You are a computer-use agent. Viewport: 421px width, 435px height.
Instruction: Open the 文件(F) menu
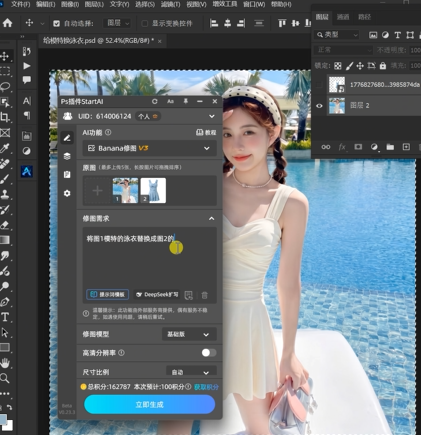point(21,4)
